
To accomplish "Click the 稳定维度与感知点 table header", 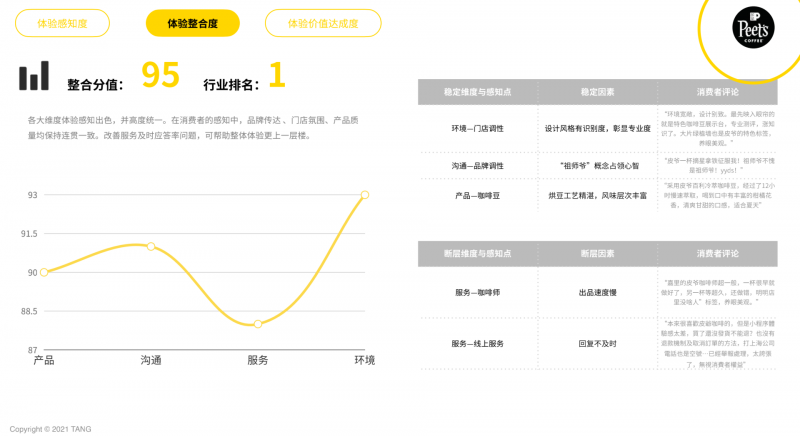I will [477, 92].
